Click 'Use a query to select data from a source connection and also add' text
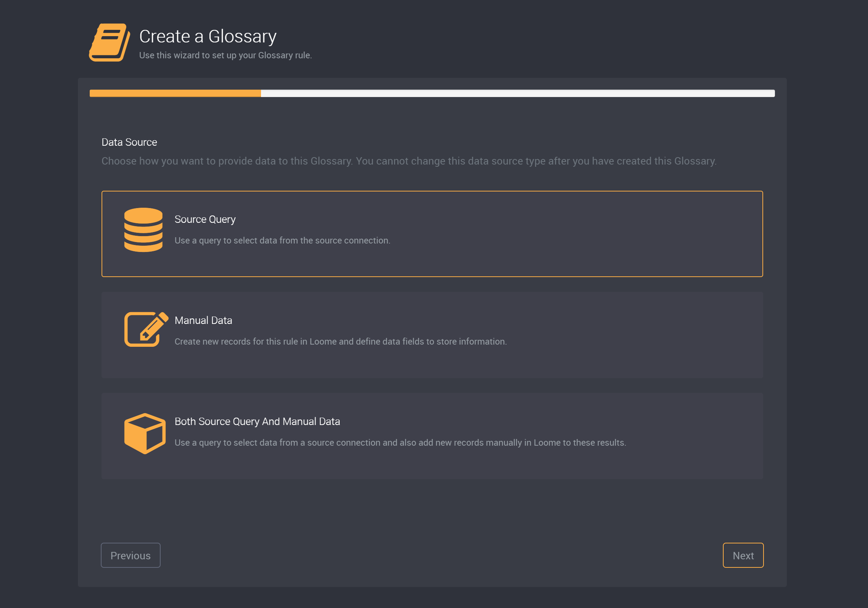Screen dimensions: 868x608 400,442
